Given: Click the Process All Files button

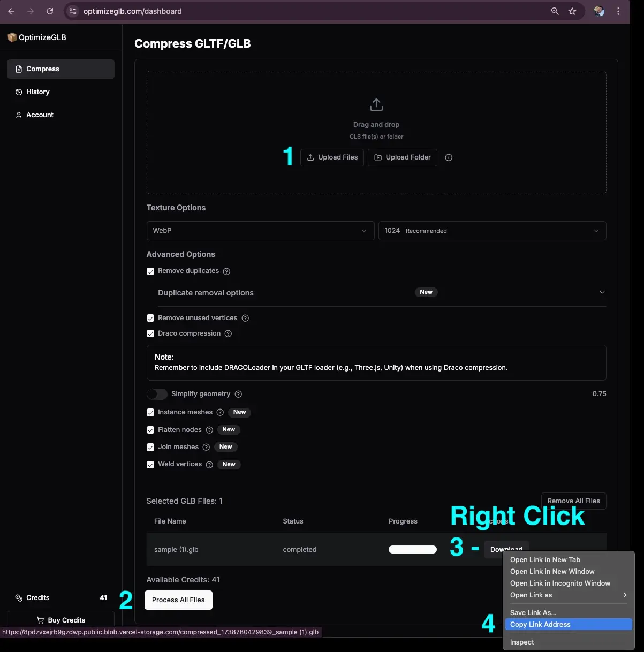Looking at the screenshot, I should pyautogui.click(x=178, y=600).
